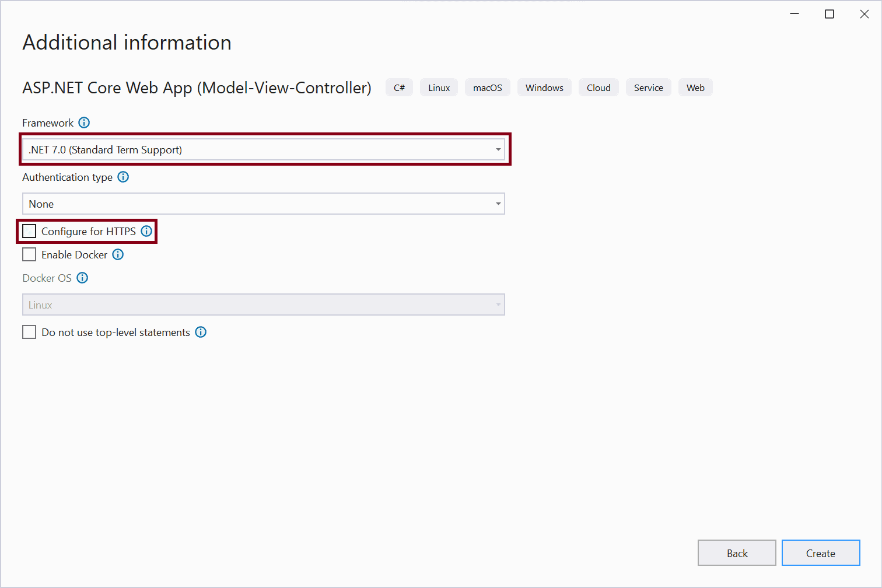Enable the Configure for HTTPS checkbox
The height and width of the screenshot is (588, 882).
click(x=29, y=231)
